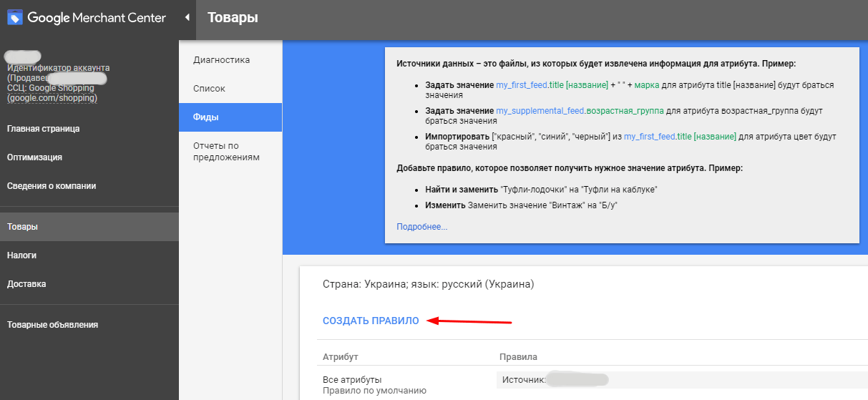Click the Правила column header
This screenshot has width=868, height=400.
(x=518, y=356)
